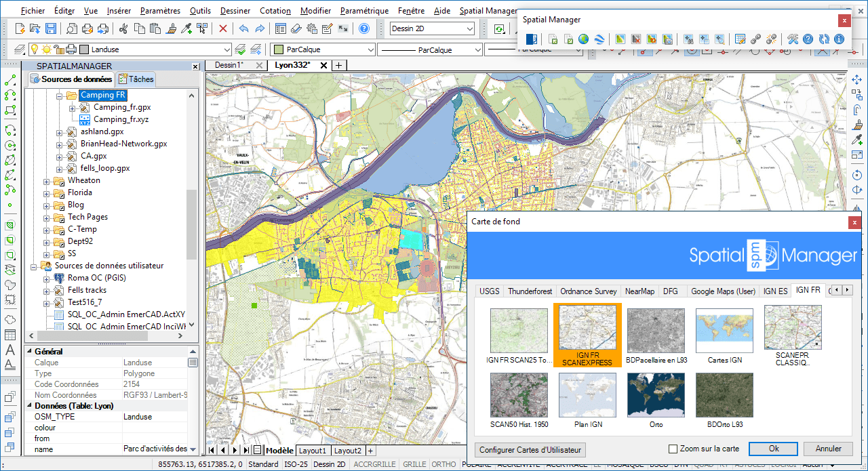Click the Match properties brush icon
Viewport: 868px width, 471px height.
click(x=171, y=28)
